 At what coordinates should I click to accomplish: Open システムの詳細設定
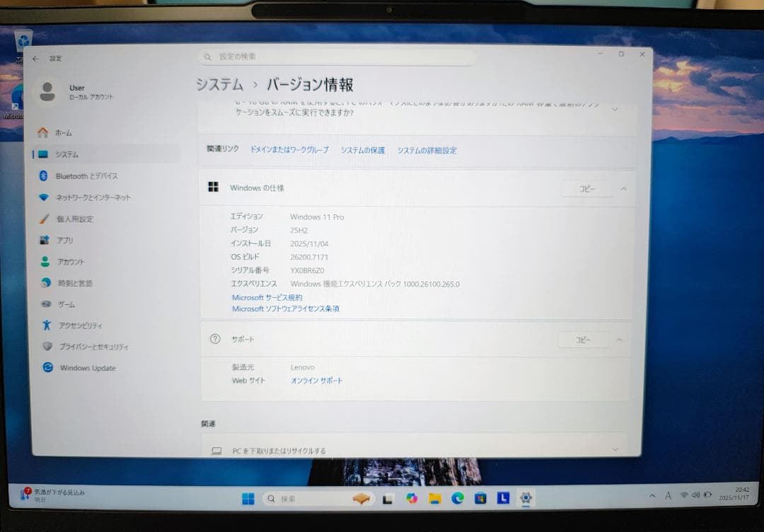click(x=427, y=151)
